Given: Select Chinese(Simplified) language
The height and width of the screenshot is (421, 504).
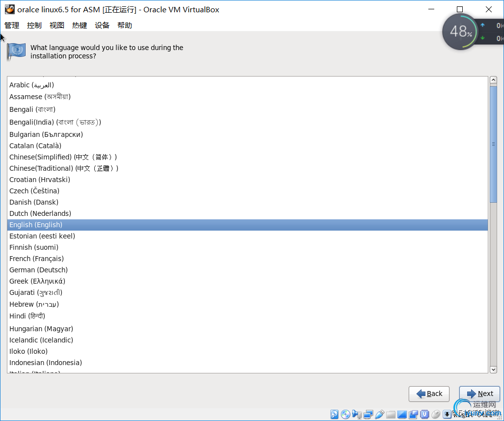Looking at the screenshot, I should [x=248, y=157].
